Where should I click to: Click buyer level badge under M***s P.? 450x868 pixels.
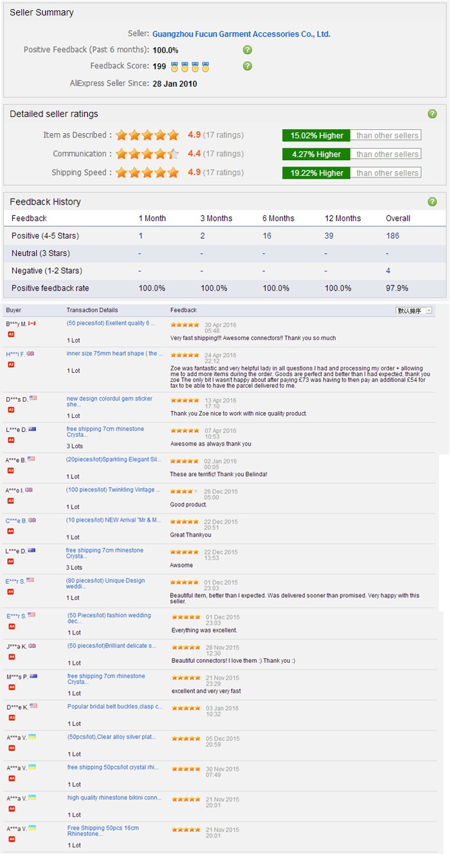(12, 687)
